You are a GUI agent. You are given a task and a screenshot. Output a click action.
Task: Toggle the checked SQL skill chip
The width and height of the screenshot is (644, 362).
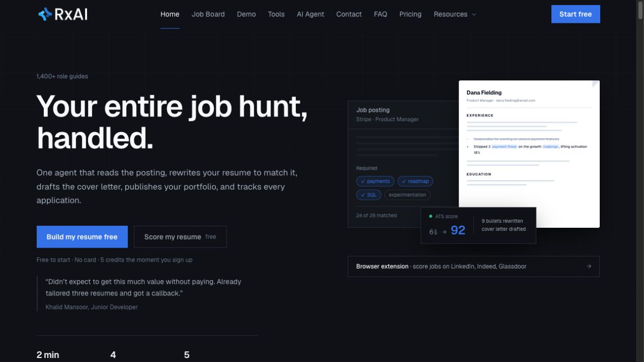pos(369,195)
